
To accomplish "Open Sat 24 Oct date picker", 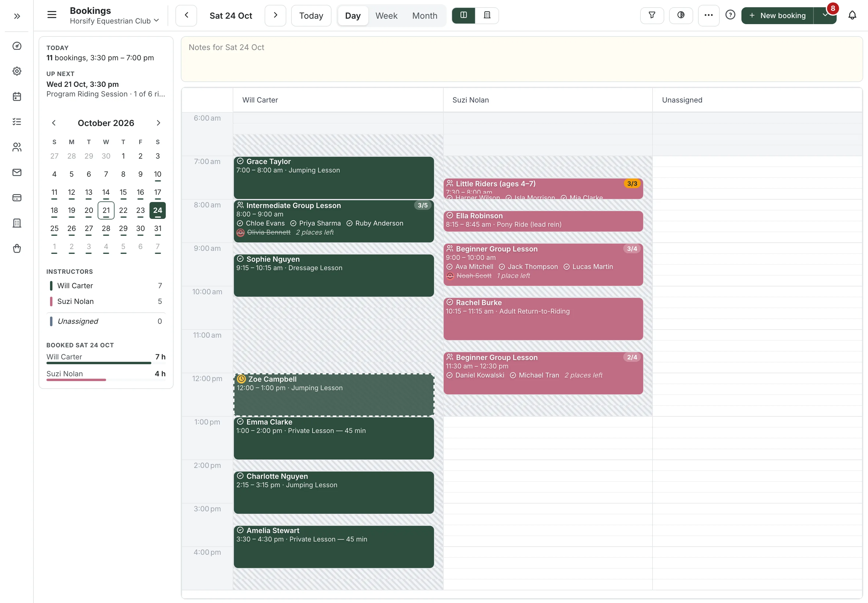I will pyautogui.click(x=231, y=15).
